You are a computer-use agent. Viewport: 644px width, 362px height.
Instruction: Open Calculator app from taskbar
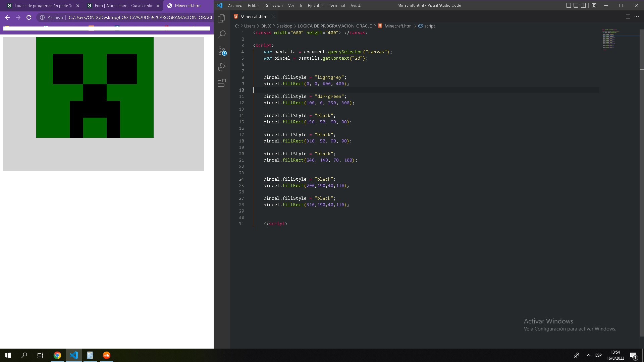90,355
